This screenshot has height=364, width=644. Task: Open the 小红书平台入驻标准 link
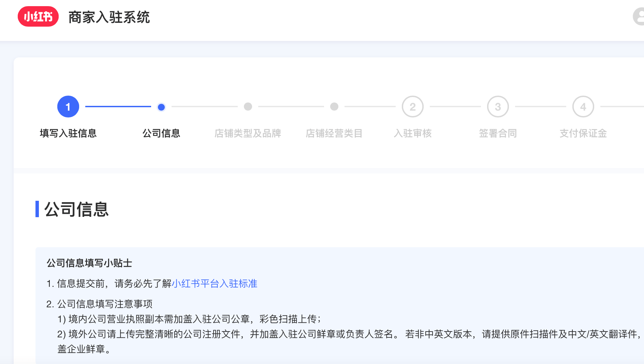(x=215, y=283)
